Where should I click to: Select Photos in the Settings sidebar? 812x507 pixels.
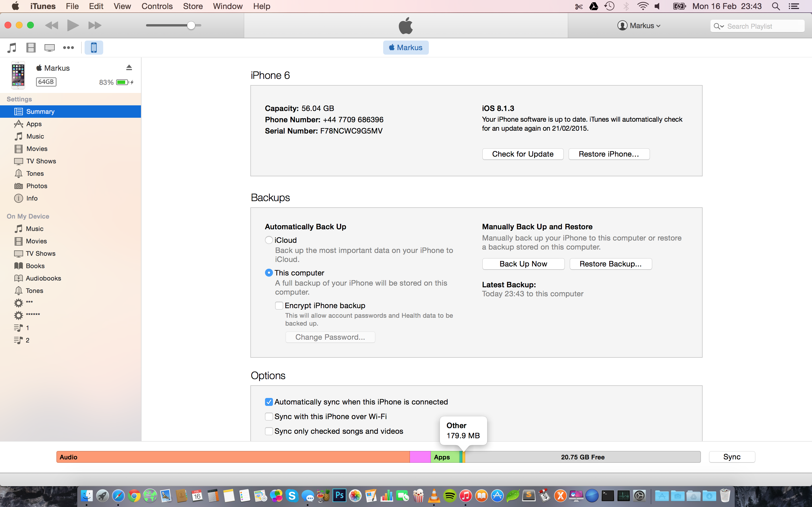coord(37,186)
